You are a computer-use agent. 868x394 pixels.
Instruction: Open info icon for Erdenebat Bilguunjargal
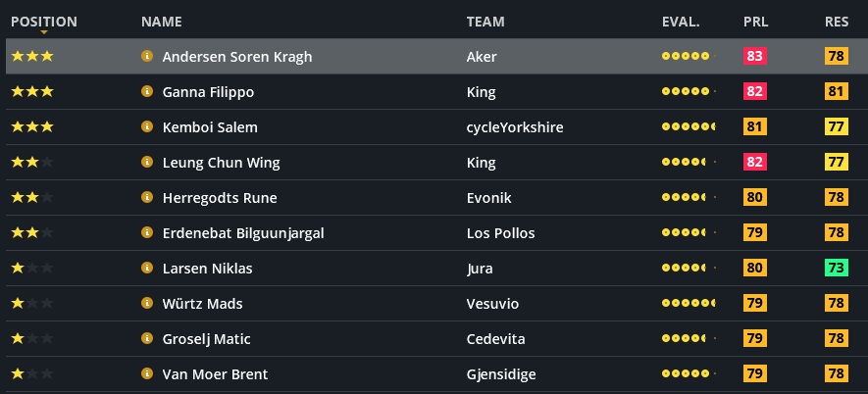147,233
